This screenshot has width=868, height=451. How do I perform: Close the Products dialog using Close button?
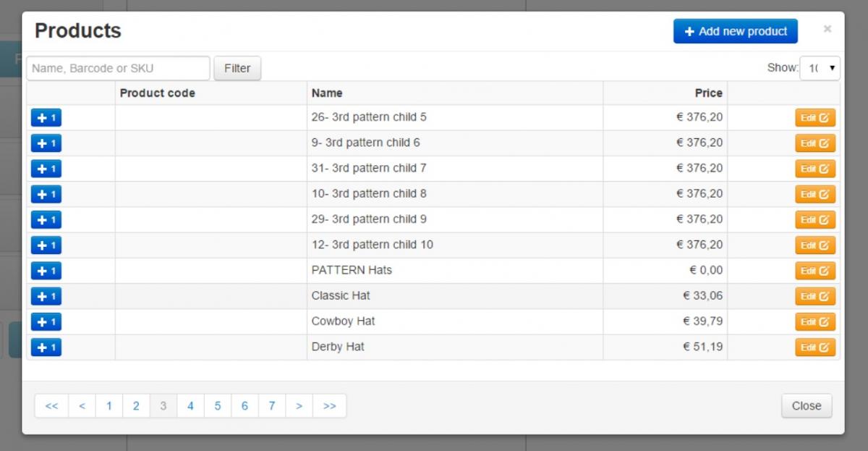tap(807, 406)
